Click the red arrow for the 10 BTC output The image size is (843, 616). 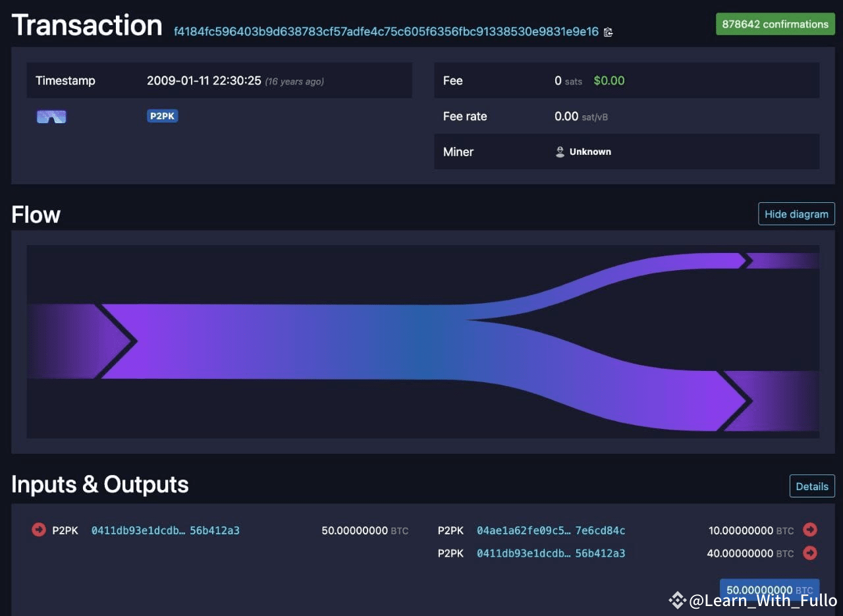click(810, 530)
